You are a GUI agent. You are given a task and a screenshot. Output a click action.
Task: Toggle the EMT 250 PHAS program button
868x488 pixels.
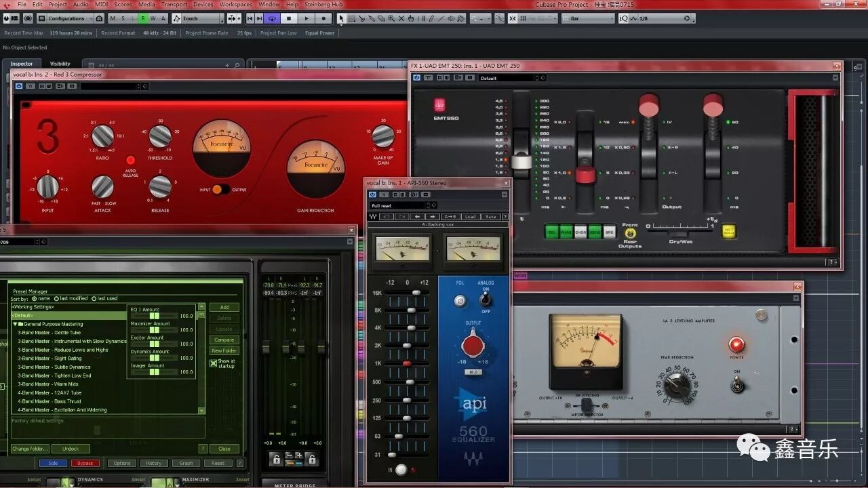pyautogui.click(x=566, y=232)
